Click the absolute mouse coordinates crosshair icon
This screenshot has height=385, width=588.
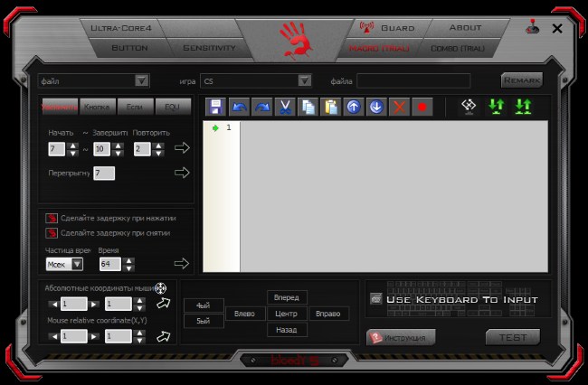(x=161, y=288)
